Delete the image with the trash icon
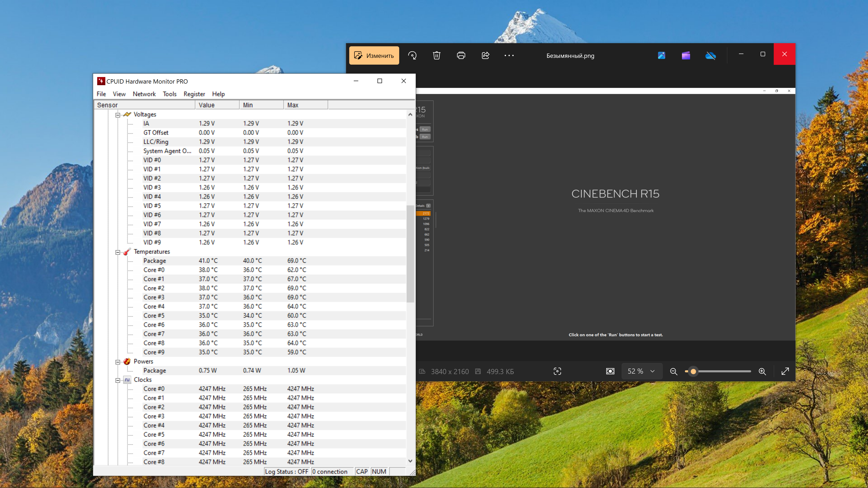 436,56
